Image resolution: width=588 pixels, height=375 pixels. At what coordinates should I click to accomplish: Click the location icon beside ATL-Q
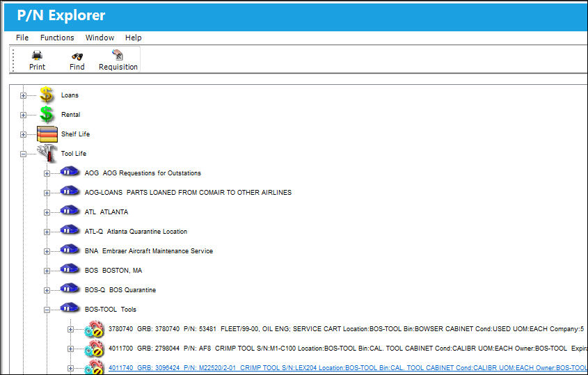[70, 230]
